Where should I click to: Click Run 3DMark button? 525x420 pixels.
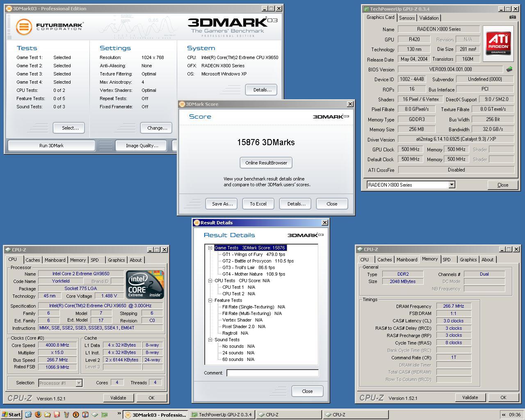tap(51, 146)
